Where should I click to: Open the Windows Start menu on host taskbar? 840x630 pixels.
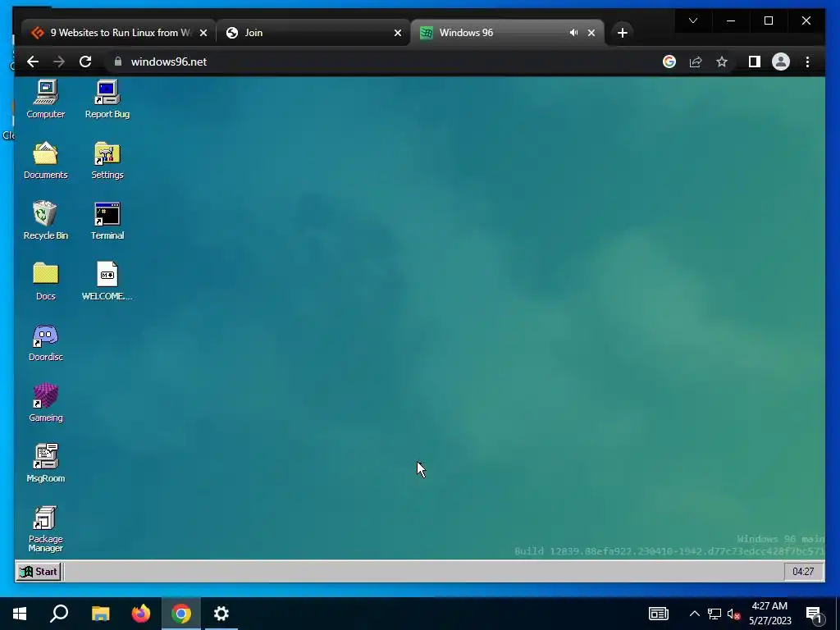(x=20, y=614)
